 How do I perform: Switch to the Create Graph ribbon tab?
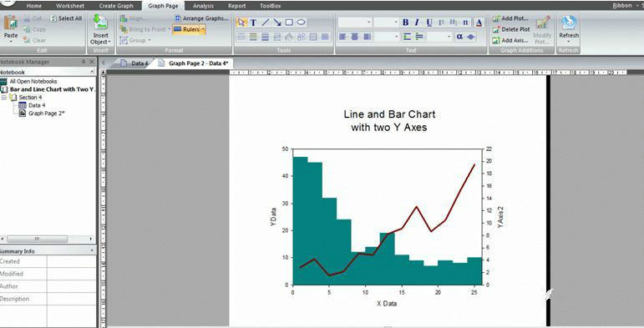click(116, 6)
